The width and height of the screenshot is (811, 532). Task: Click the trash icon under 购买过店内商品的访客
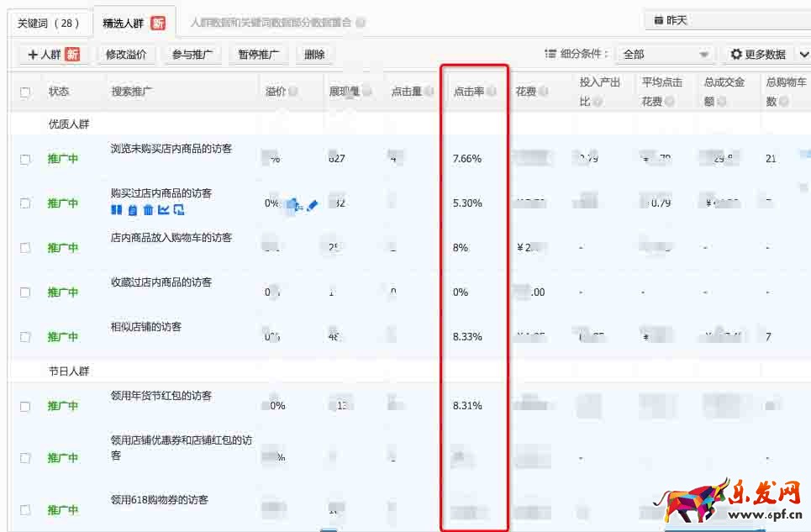(x=148, y=209)
